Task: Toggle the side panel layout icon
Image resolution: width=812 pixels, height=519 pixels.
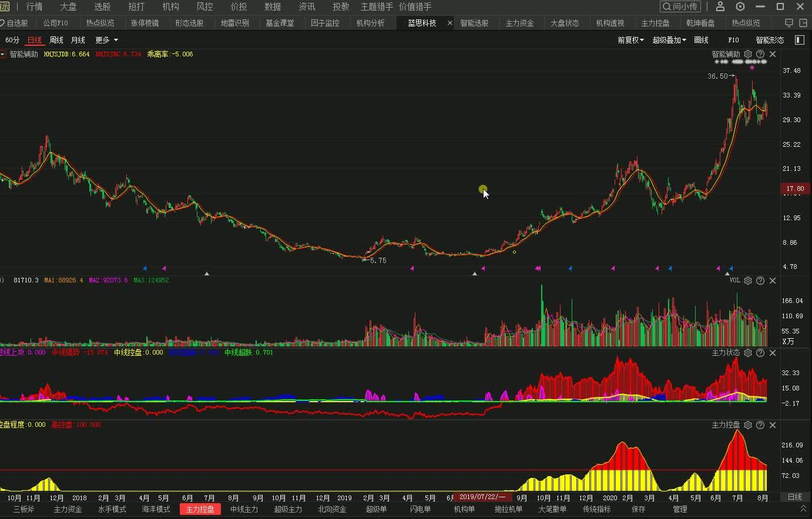Action: [799, 40]
